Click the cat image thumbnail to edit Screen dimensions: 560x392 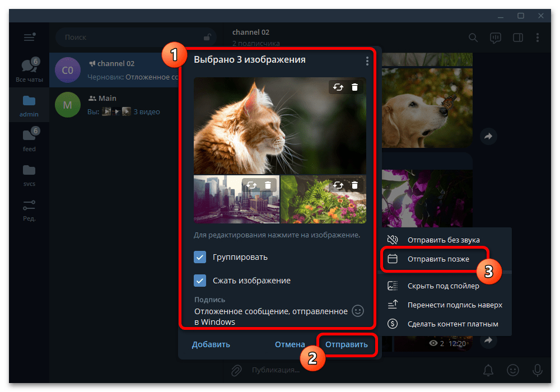coord(280,125)
